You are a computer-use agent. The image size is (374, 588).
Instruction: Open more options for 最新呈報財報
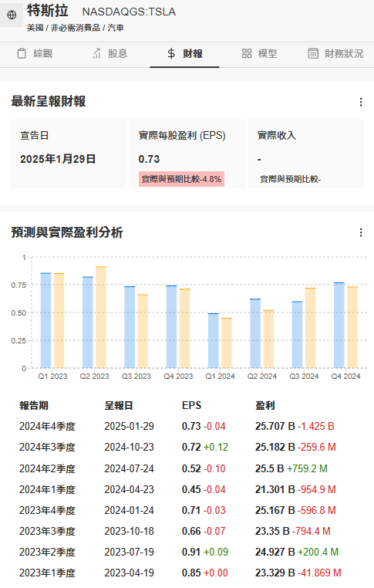pyautogui.click(x=361, y=102)
